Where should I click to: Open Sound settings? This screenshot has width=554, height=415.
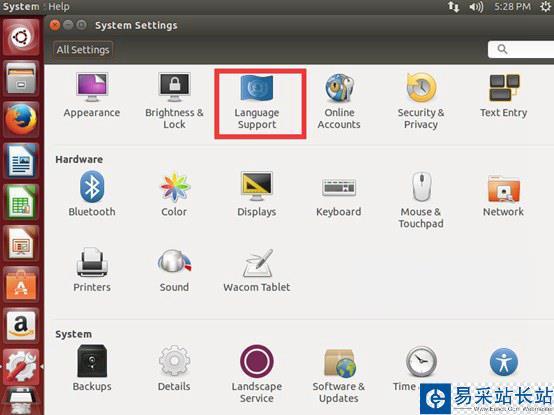pyautogui.click(x=174, y=270)
